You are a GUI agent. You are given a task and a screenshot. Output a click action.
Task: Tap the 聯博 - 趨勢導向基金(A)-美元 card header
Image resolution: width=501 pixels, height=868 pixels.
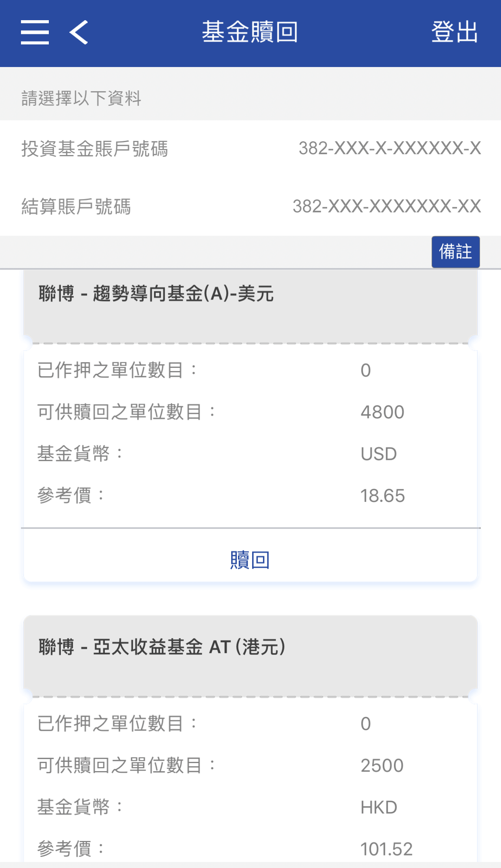156,294
